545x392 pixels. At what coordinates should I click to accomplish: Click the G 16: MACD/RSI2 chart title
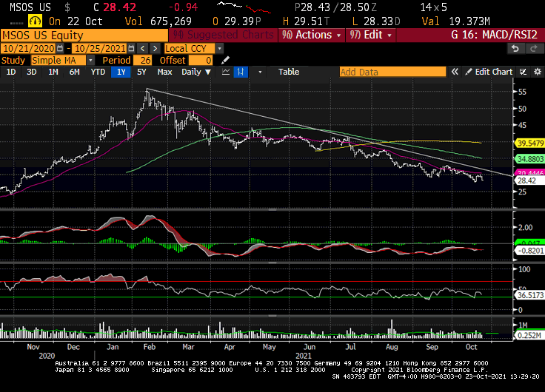click(494, 35)
